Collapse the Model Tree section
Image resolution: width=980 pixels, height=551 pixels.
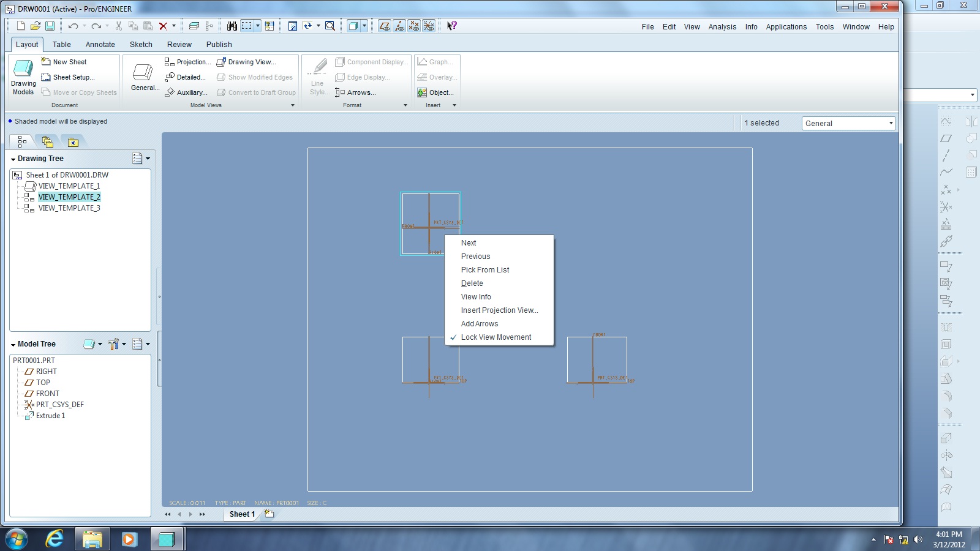tap(13, 345)
